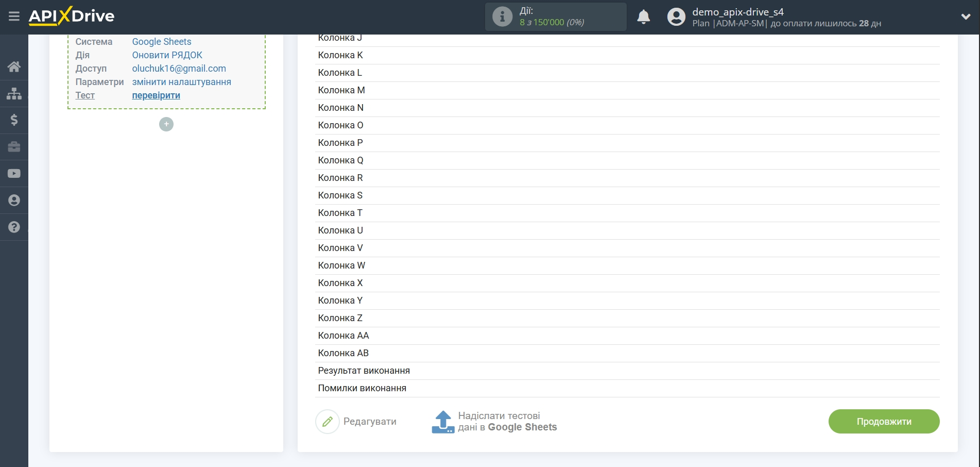This screenshot has height=467, width=980.
Task: Select the Колонка Q row
Action: pos(627,160)
